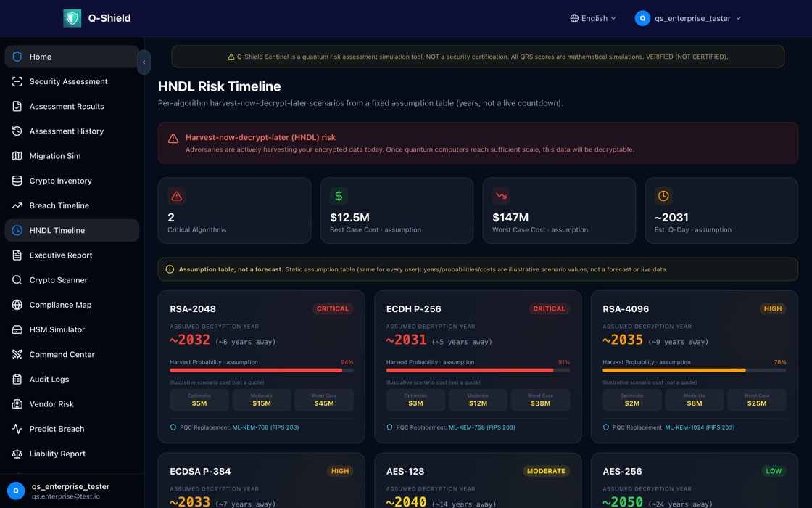Click the CRITICAL badge on RSA-2048 card
Image resolution: width=812 pixels, height=508 pixels.
point(333,308)
